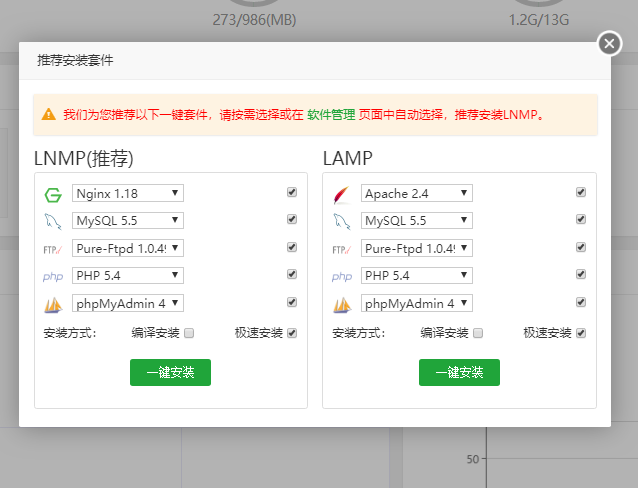Screen dimensions: 638x488
Task: Click 一键安装 button for LNMP
Action: [x=170, y=372]
